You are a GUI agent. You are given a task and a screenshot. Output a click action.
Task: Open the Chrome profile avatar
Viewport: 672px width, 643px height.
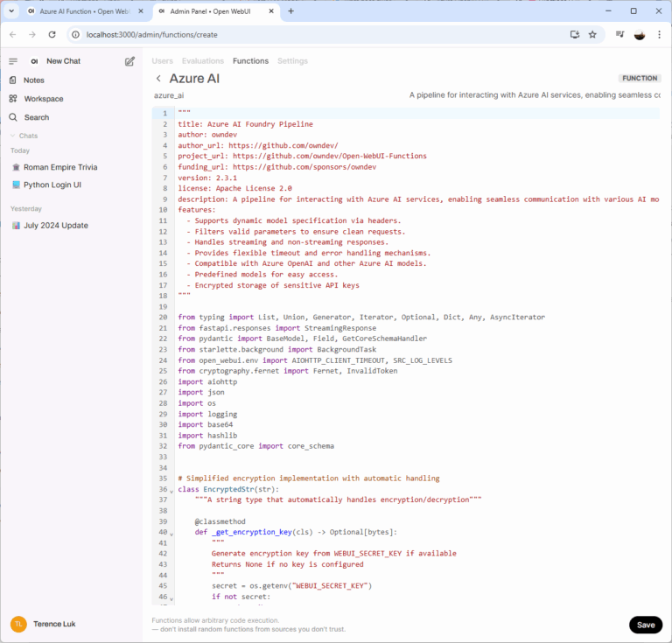pyautogui.click(x=640, y=35)
